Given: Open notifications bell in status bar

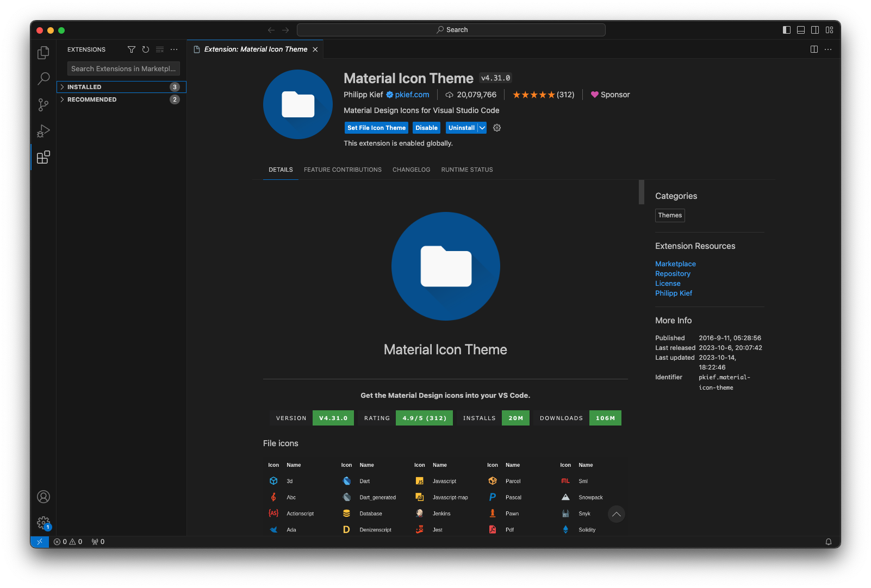Looking at the screenshot, I should 829,542.
